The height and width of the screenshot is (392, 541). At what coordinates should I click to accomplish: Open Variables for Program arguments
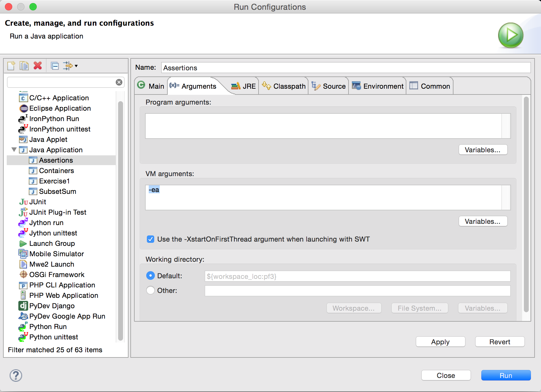(483, 150)
